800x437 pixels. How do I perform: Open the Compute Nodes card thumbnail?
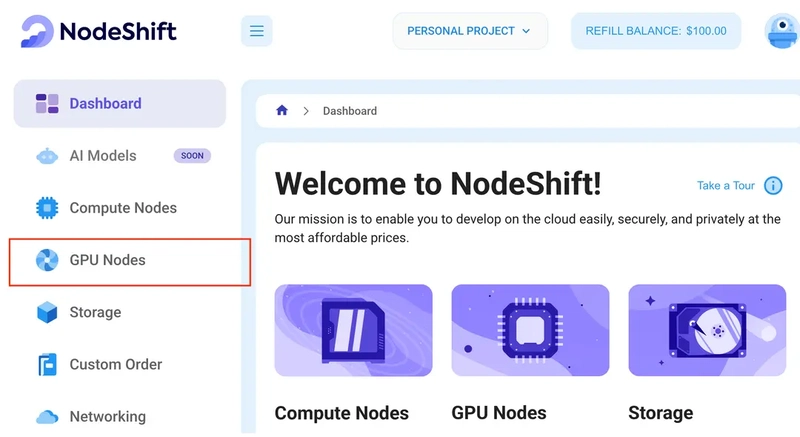pos(353,330)
